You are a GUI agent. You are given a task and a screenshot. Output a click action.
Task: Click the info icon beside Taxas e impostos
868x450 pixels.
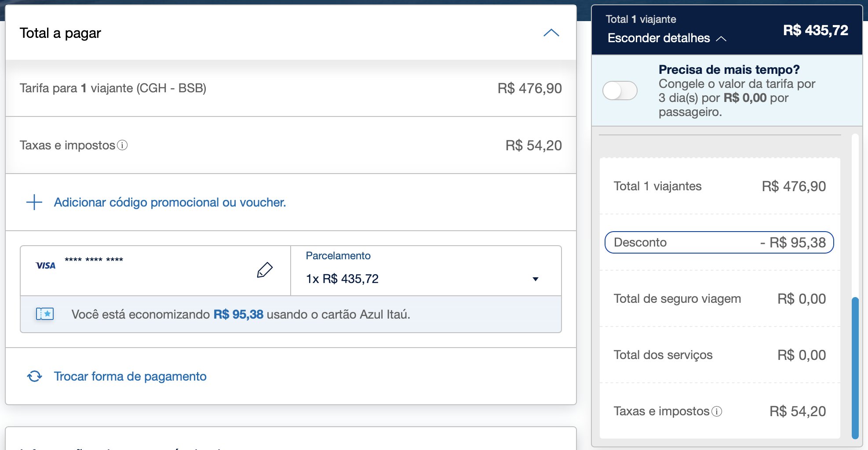(x=123, y=145)
